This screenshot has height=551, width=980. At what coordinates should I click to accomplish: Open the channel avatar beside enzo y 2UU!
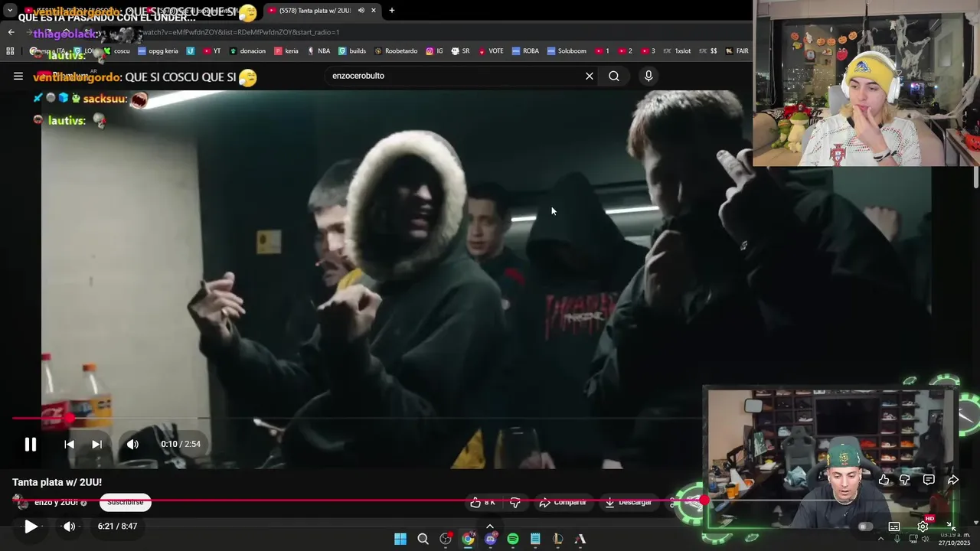click(21, 502)
